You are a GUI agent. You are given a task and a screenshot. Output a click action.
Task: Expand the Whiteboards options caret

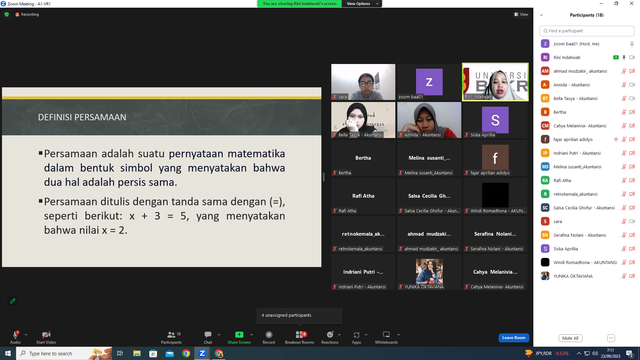click(x=398, y=335)
